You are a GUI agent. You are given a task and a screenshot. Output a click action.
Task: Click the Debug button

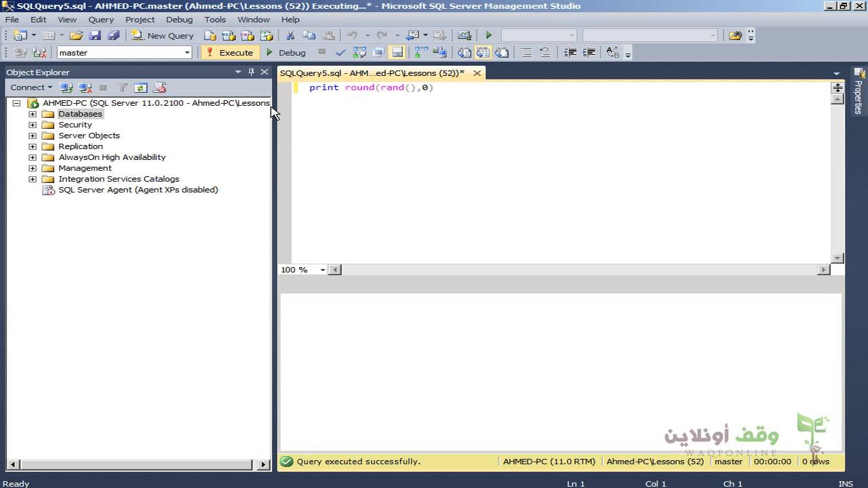pyautogui.click(x=285, y=52)
